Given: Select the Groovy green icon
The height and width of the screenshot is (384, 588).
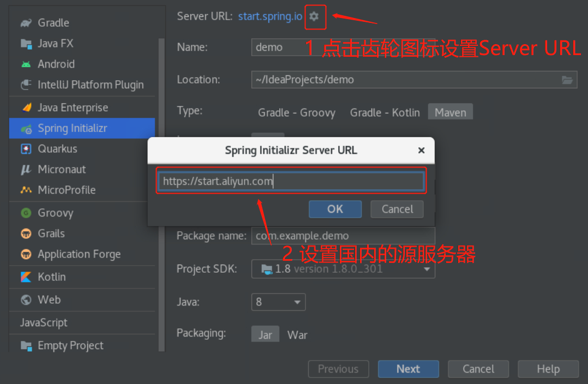Looking at the screenshot, I should pyautogui.click(x=26, y=213).
